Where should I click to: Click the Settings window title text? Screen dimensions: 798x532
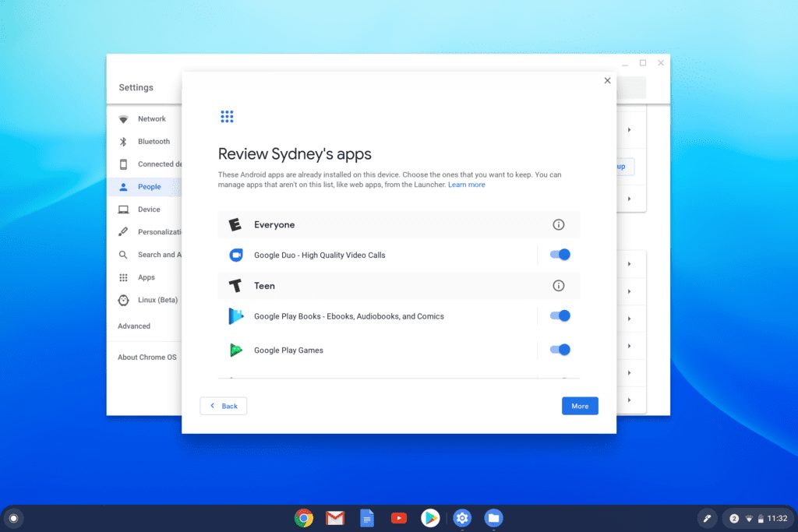136,87
